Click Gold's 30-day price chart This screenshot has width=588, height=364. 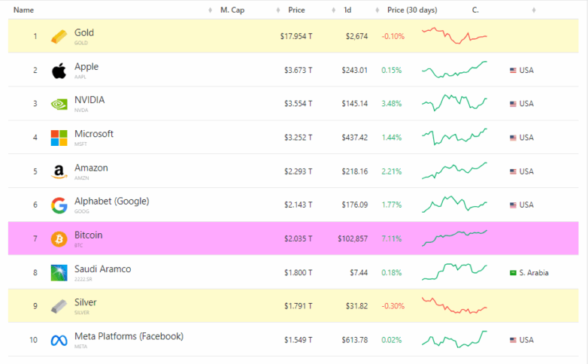click(x=454, y=35)
